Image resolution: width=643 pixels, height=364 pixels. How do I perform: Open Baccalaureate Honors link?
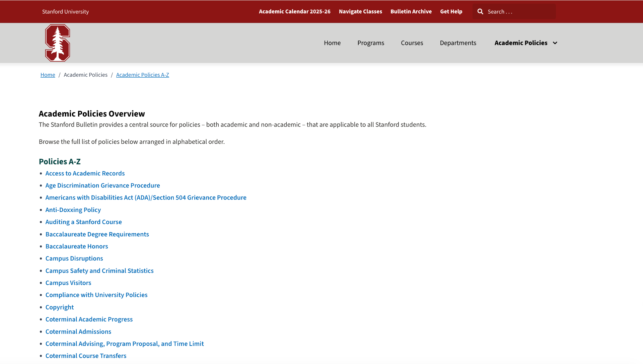77,246
